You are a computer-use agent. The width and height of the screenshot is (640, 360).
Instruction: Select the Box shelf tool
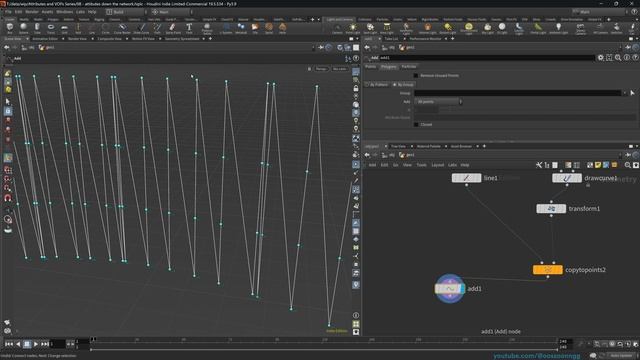[9, 29]
